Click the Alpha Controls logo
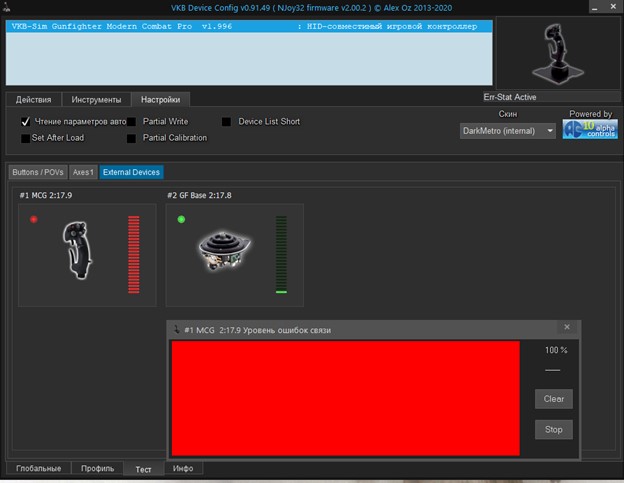624x483 pixels. click(590, 129)
